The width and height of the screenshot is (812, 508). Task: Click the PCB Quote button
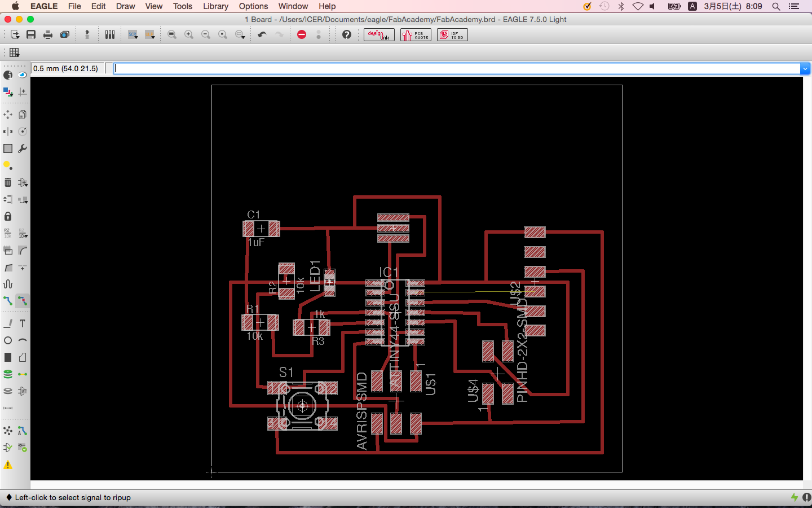point(416,34)
